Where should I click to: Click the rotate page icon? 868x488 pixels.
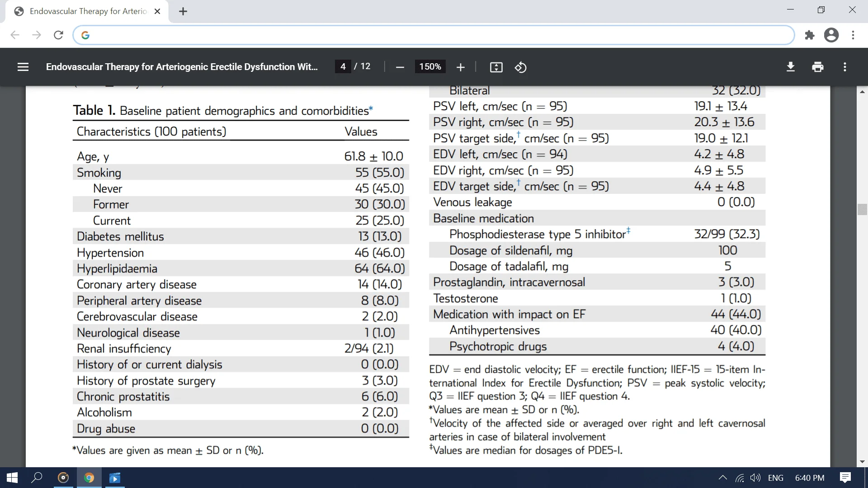[x=520, y=67]
